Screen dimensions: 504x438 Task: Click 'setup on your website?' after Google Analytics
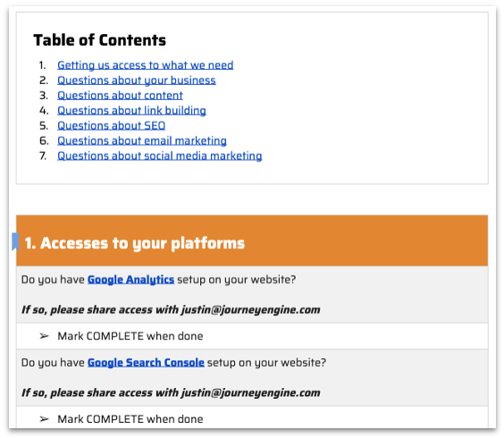tap(236, 280)
